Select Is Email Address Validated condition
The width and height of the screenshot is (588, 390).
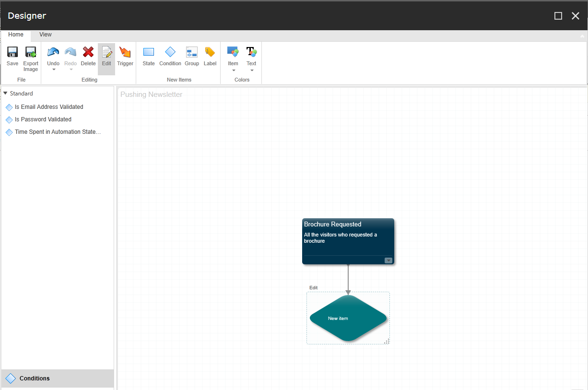coord(49,107)
